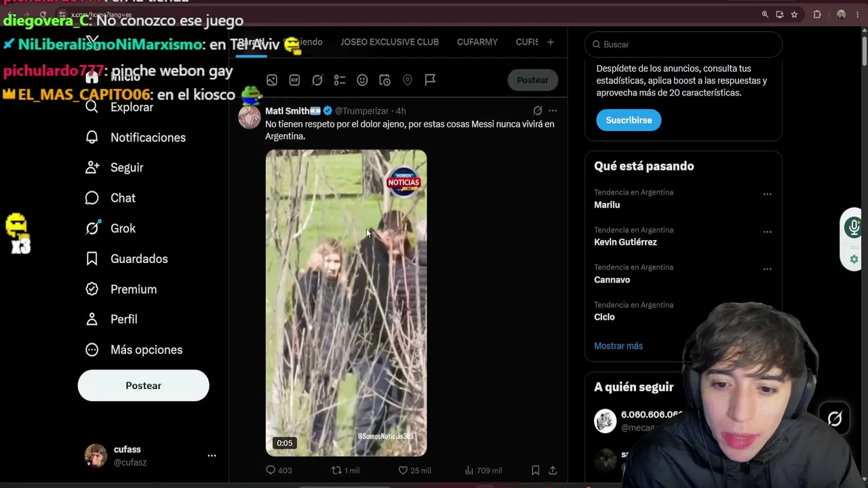Click the Chrome address bar URL
The width and height of the screenshot is (868, 488).
[x=102, y=14]
